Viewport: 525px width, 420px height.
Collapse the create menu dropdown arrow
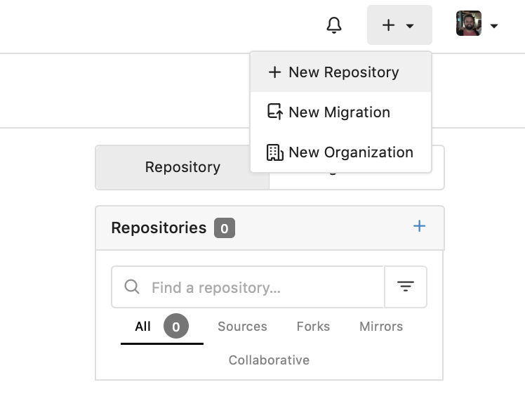click(410, 26)
